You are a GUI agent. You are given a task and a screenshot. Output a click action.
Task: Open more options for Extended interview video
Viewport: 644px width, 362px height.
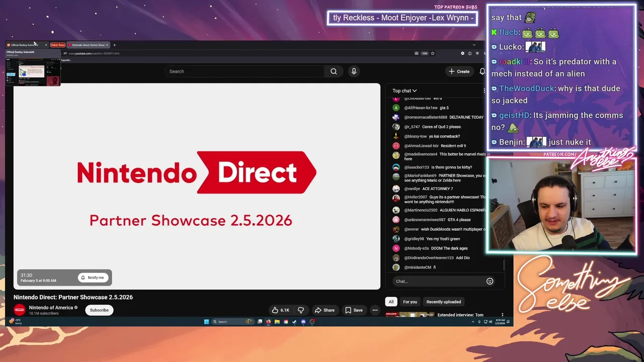(x=502, y=315)
